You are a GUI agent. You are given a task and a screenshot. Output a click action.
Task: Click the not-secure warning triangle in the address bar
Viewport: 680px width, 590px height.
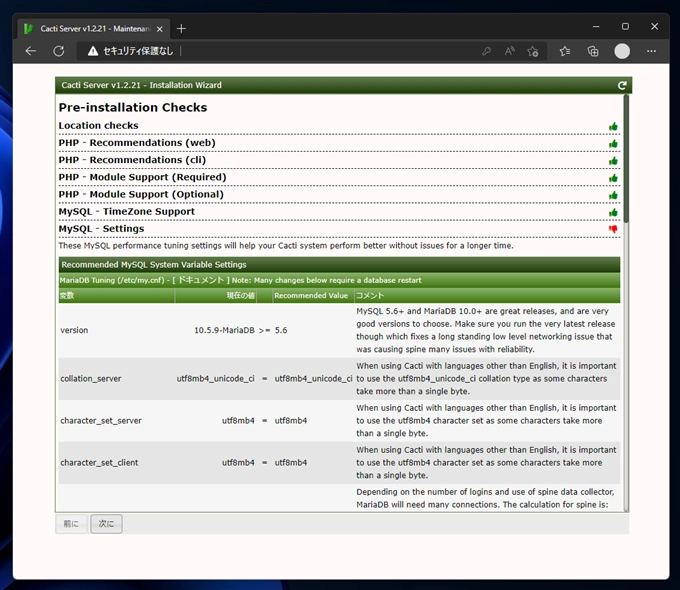(x=93, y=51)
